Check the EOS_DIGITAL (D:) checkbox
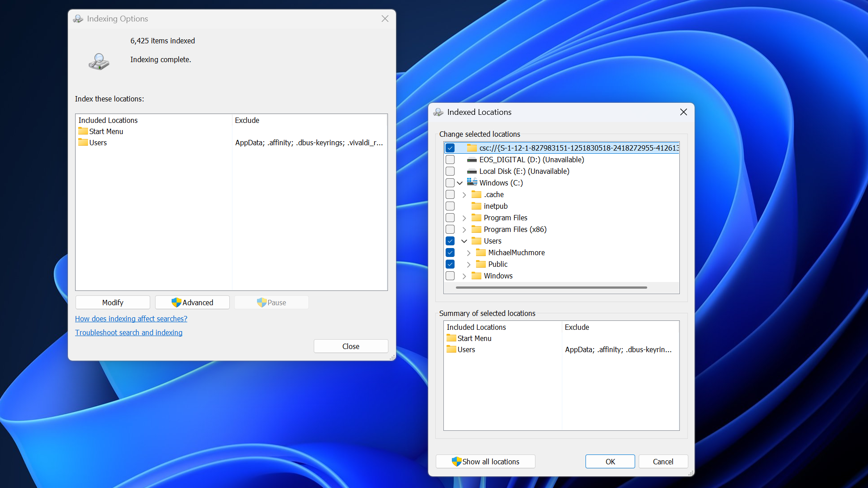 coord(450,160)
